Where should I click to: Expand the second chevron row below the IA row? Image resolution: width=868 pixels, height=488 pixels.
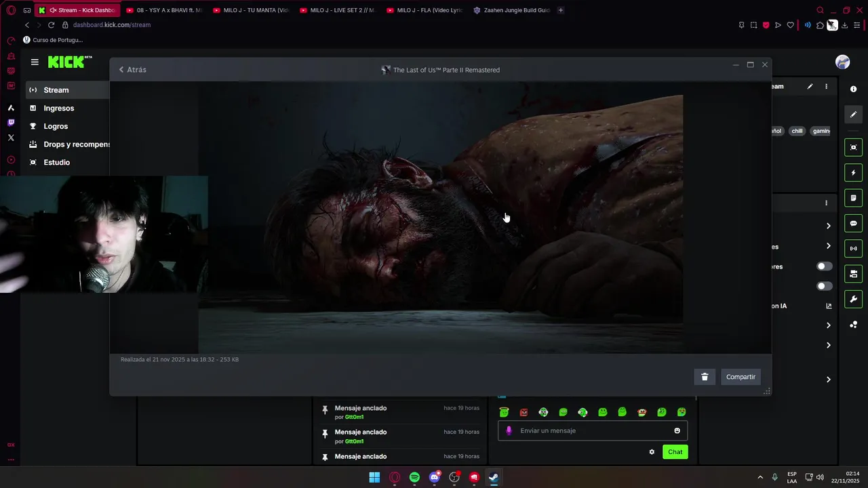(x=828, y=345)
